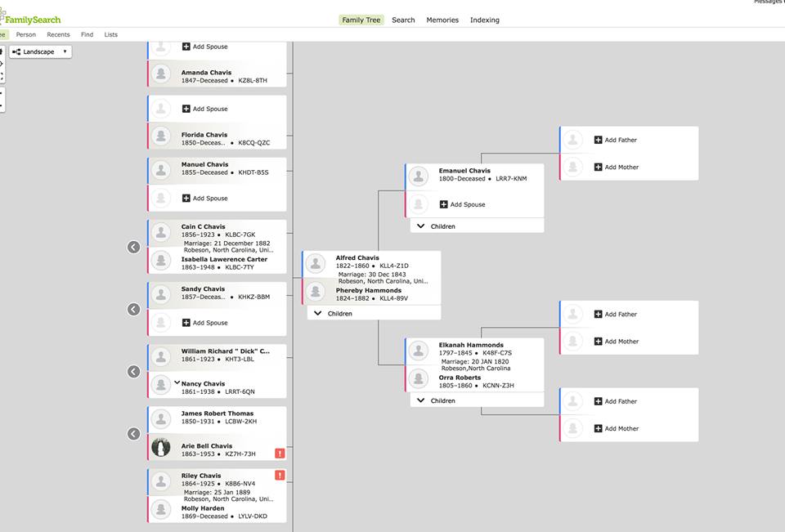Viewport: 785px width, 532px height.
Task: Click the FamilySearch logo
Action: 31,18
